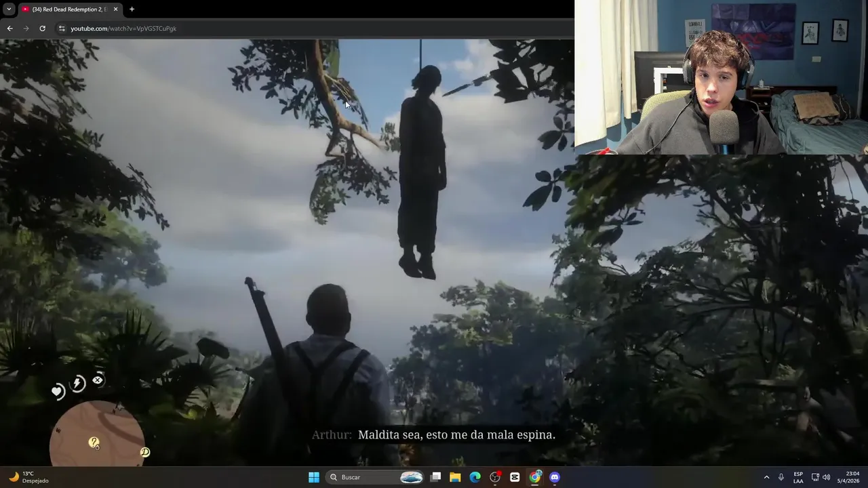Launch Microsoft Edge from the taskbar
Viewport: 868px width, 488px height.
point(475,477)
